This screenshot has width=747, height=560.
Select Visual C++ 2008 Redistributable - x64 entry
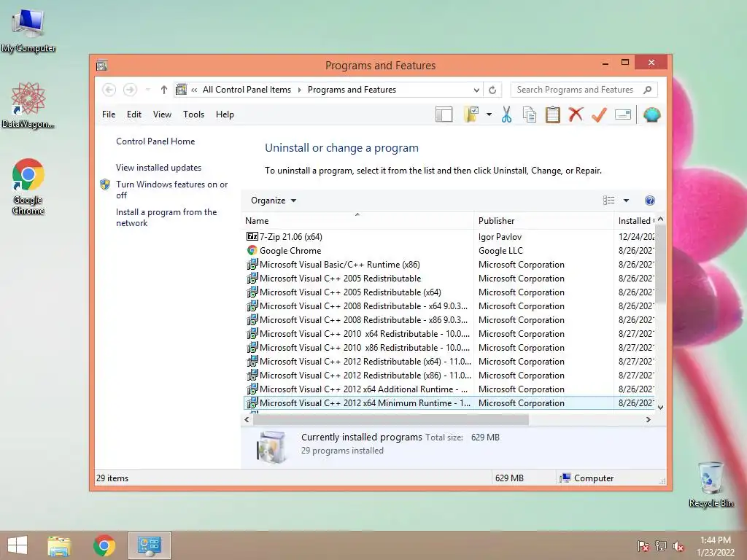(x=449, y=306)
